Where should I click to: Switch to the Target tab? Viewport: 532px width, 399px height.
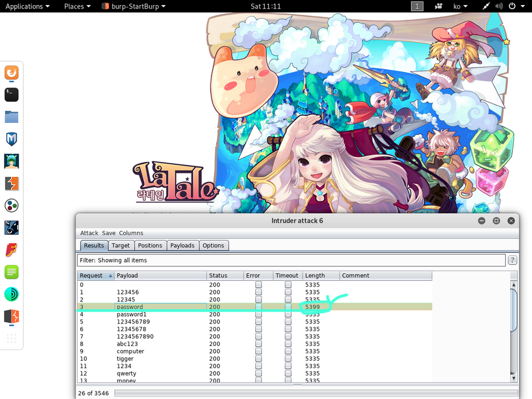tap(121, 246)
